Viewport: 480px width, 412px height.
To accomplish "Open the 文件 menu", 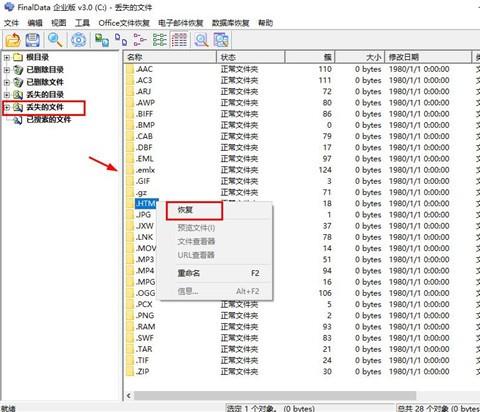I will click(11, 23).
